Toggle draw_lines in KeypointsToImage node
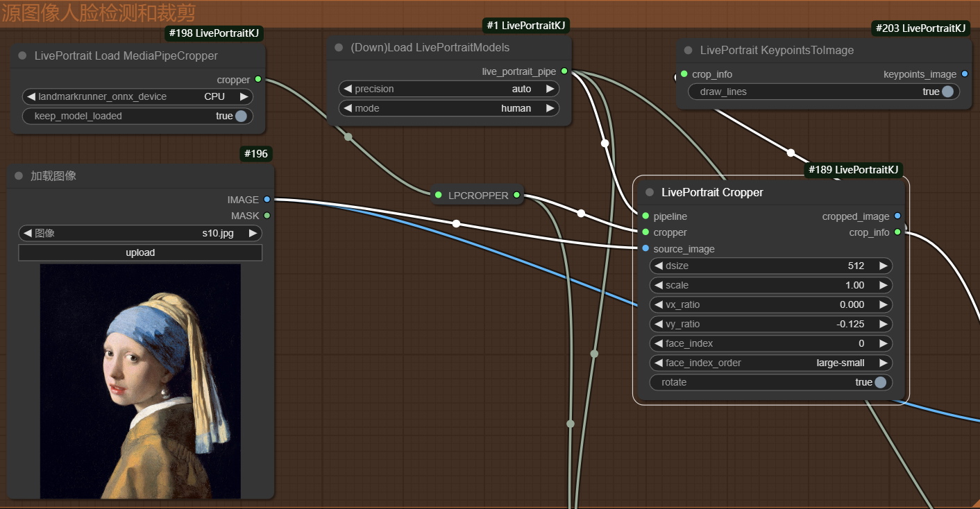 [x=947, y=92]
